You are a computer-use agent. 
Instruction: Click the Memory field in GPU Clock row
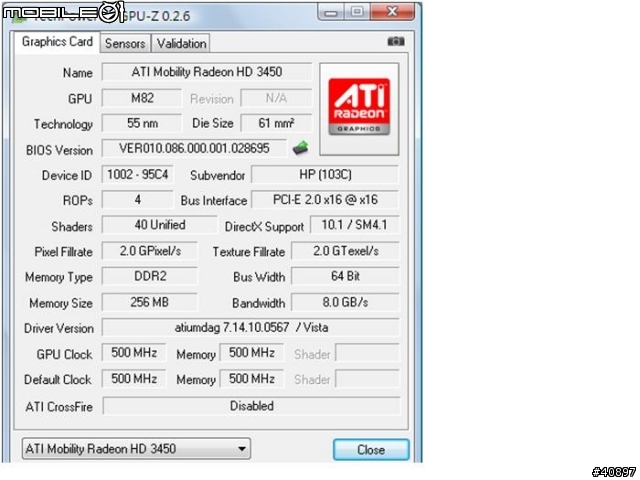[x=251, y=353]
